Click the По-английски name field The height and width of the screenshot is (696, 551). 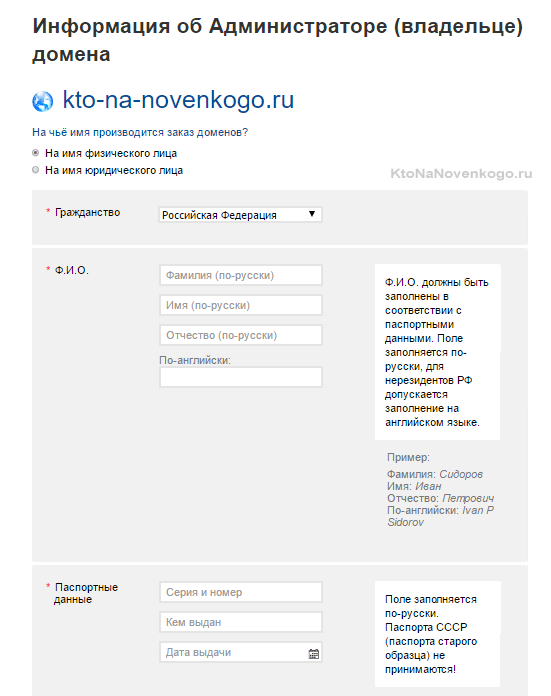tap(241, 377)
